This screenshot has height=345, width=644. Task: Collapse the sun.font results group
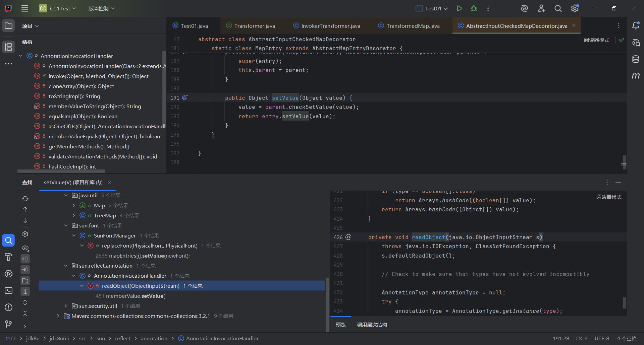point(66,225)
